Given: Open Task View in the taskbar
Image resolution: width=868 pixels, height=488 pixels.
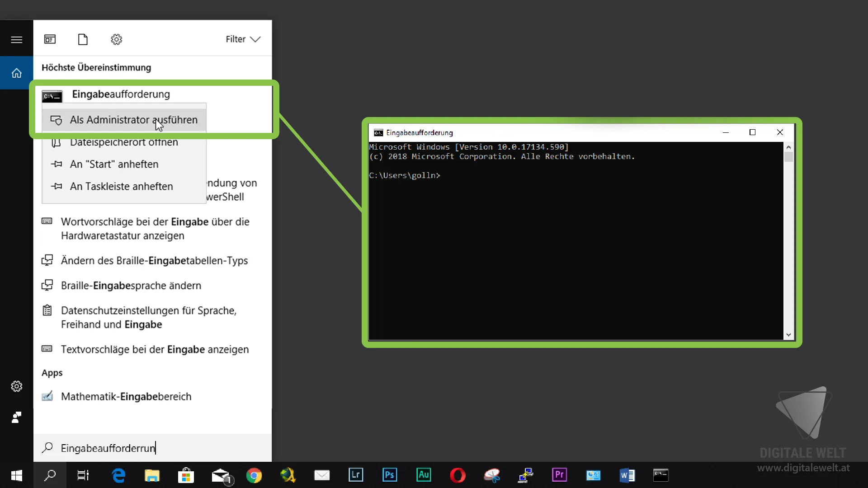Looking at the screenshot, I should click(83, 475).
